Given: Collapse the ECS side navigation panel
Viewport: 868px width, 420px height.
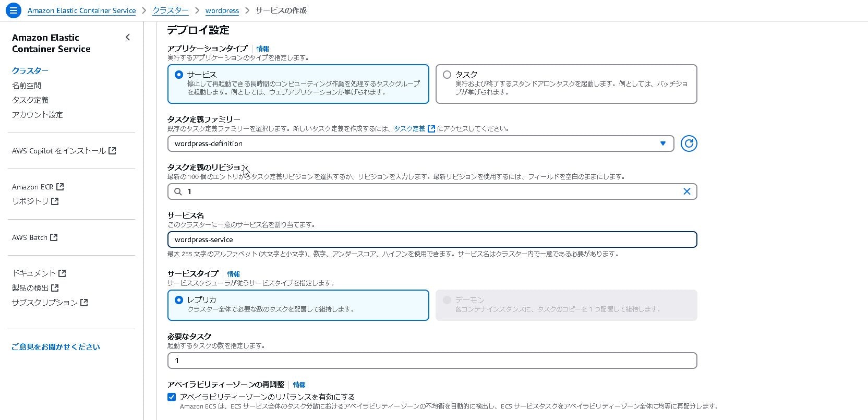Looking at the screenshot, I should tap(128, 37).
